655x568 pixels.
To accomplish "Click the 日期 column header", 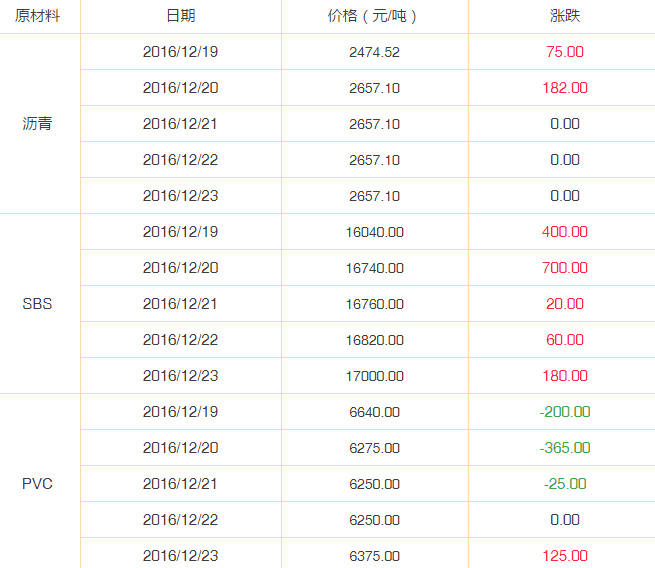I will (x=181, y=16).
